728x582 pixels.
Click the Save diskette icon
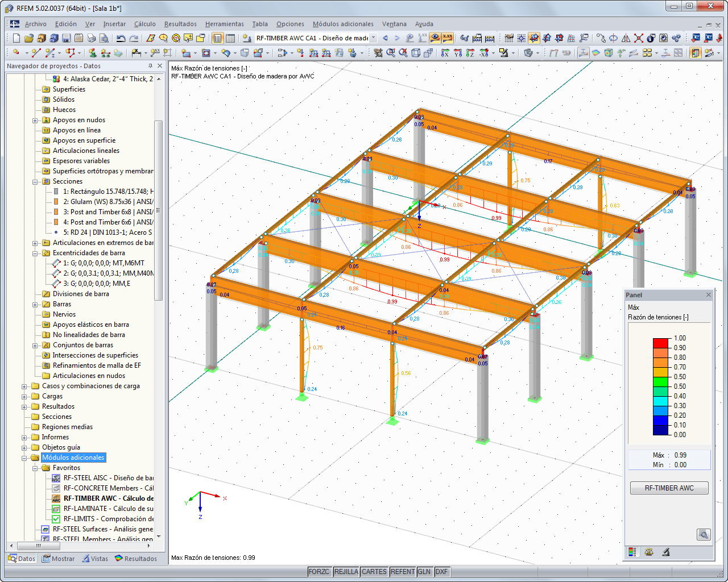(x=66, y=38)
